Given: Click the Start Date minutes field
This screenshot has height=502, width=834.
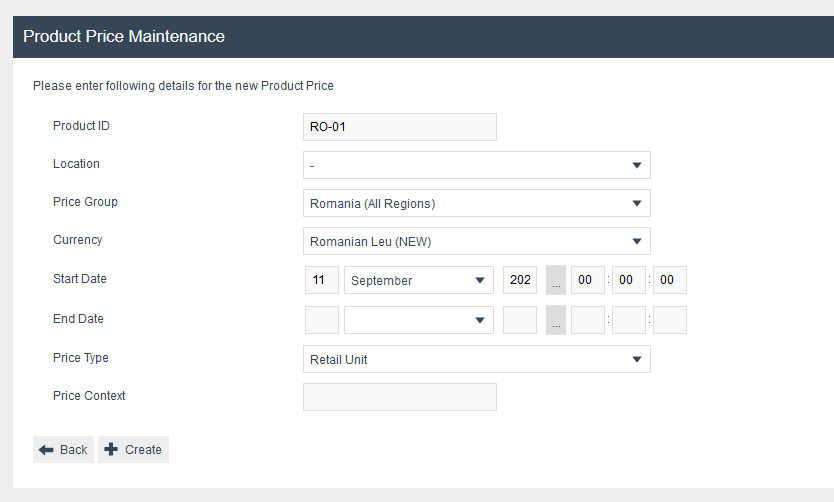Looking at the screenshot, I should point(628,281).
